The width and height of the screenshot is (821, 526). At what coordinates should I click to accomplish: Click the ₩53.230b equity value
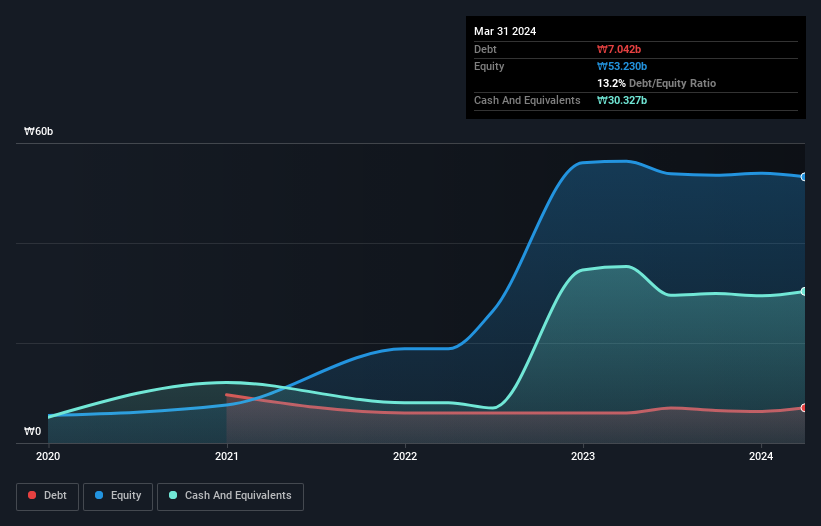click(x=622, y=66)
